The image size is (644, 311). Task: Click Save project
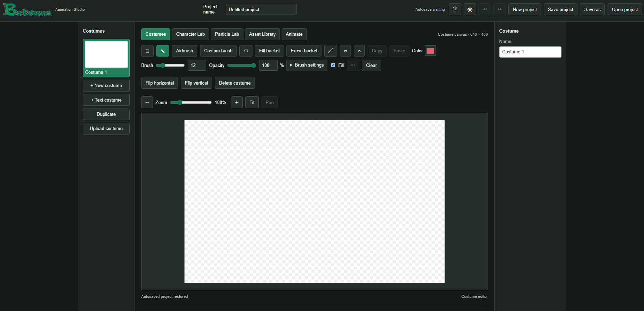560,9
